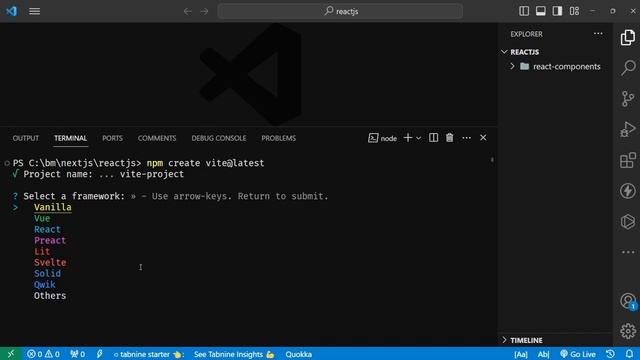Open Manage gear settings icon
640x360 pixels.
click(628, 331)
